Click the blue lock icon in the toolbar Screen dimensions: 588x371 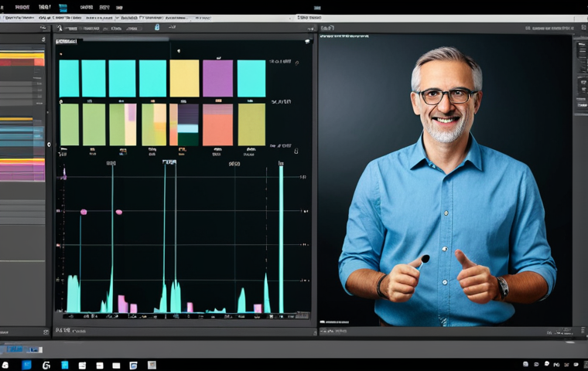click(x=157, y=27)
